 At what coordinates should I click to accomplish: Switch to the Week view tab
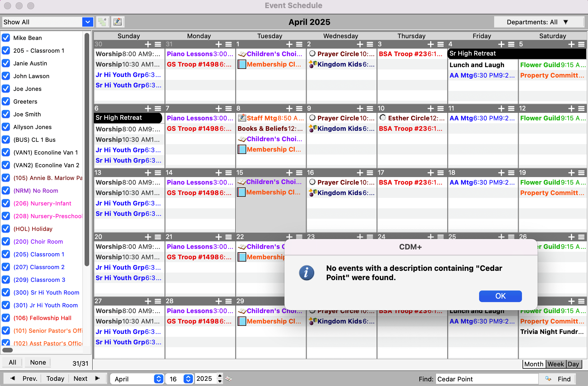coord(556,364)
